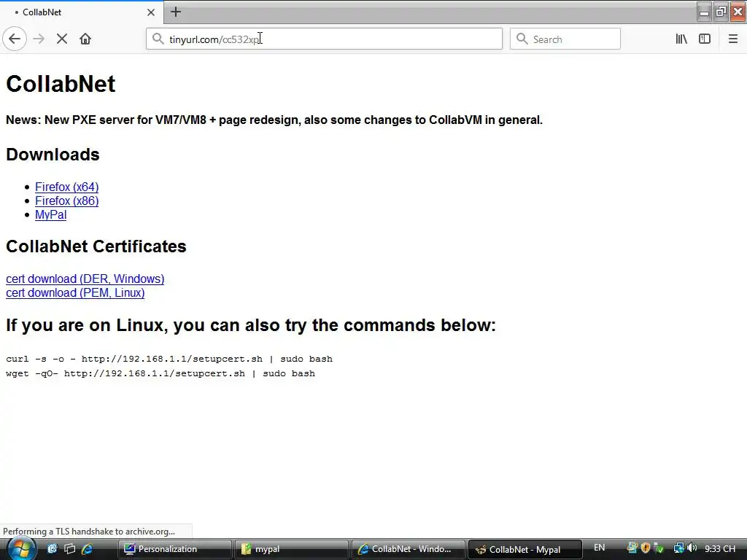
Task: Switch to CollabNet - Windows Internet Explorer taskbar button
Action: coord(409,549)
